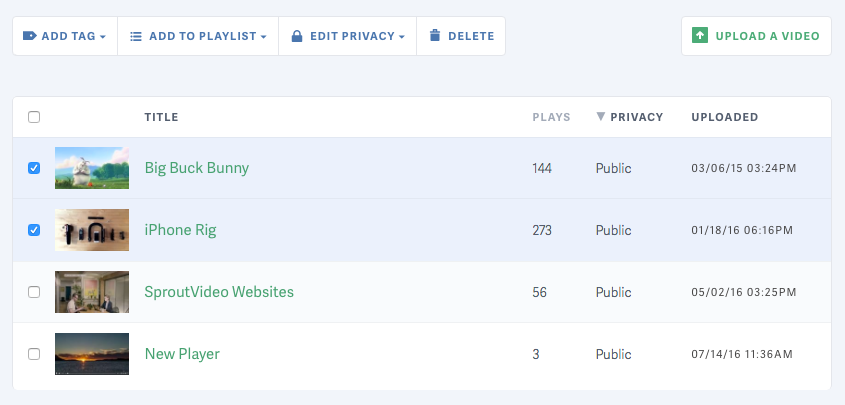The width and height of the screenshot is (845, 405).
Task: Toggle the select-all checkbox in table header
Action: tap(34, 117)
